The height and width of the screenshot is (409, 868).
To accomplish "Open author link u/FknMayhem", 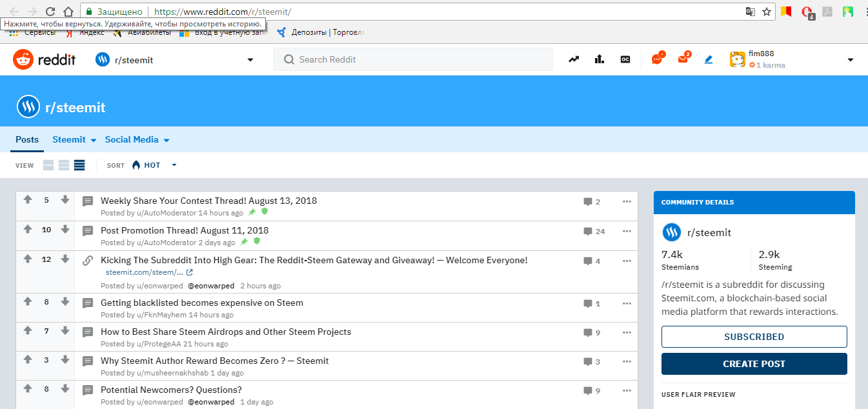I will pyautogui.click(x=161, y=315).
